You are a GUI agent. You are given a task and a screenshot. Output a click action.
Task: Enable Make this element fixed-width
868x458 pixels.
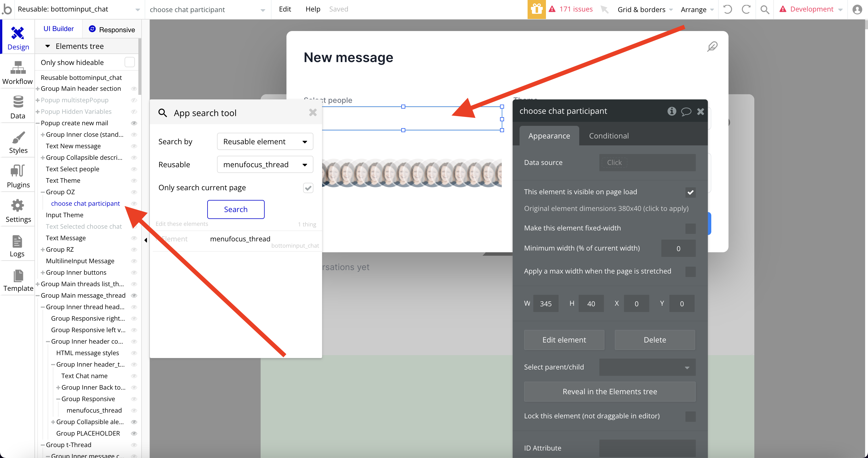[690, 228]
